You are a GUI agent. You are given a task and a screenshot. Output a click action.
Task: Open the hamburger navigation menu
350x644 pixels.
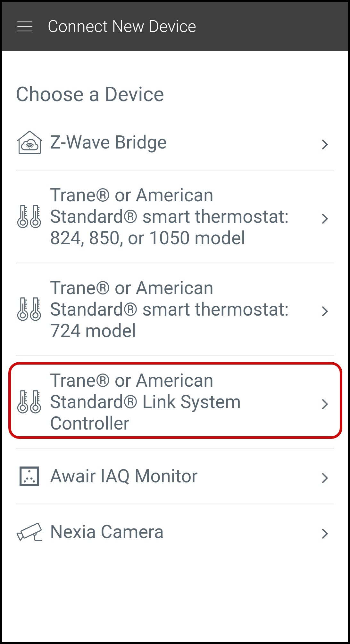point(25,27)
